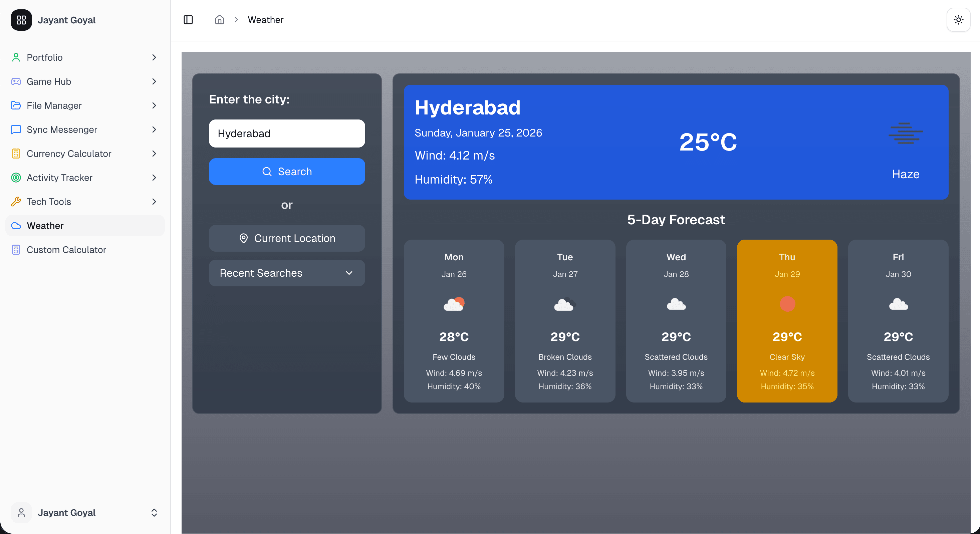Open Portfolio menu item

(x=85, y=57)
